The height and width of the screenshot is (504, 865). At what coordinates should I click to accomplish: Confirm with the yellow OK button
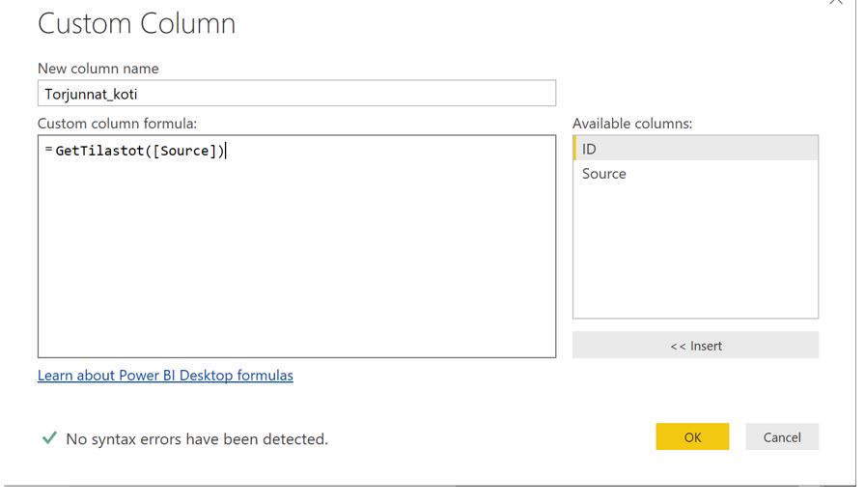(692, 437)
